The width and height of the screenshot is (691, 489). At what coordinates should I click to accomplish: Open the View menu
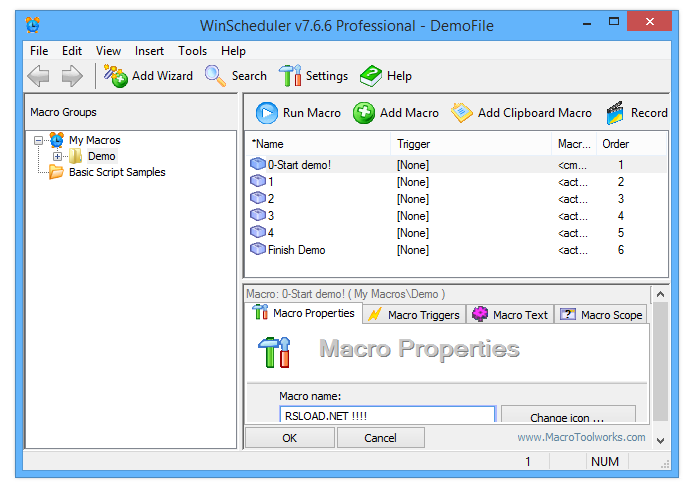pyautogui.click(x=108, y=51)
